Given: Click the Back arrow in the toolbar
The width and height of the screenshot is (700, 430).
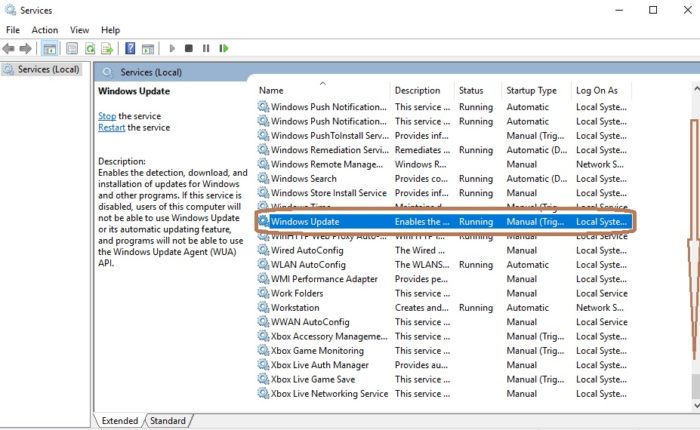Looking at the screenshot, I should pyautogui.click(x=9, y=48).
